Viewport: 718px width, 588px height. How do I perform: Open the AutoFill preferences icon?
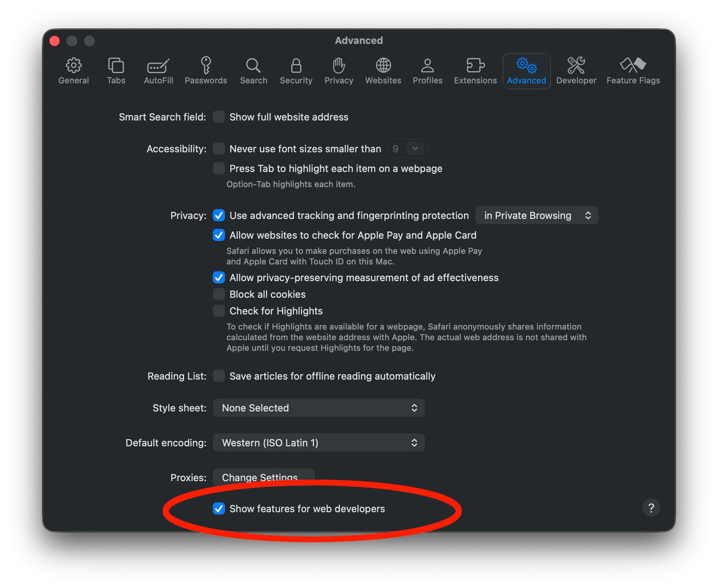158,66
